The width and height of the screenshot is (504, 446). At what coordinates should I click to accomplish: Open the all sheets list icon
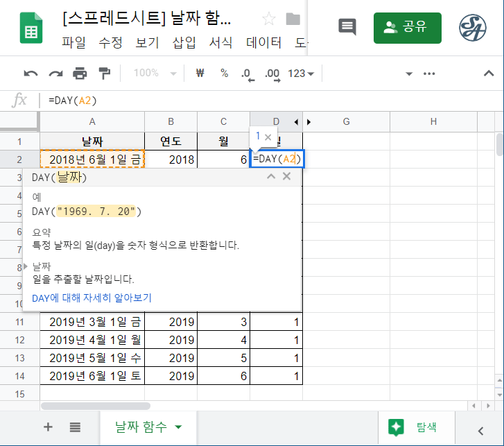pos(75,427)
